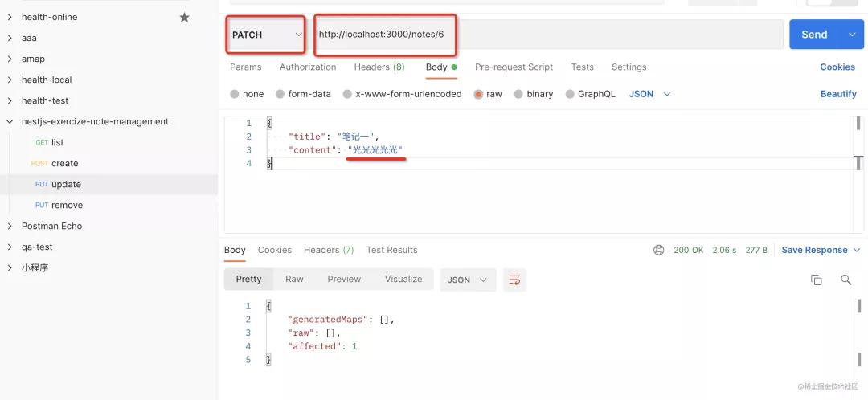Screen dimensions: 868x400
Task: Select the none body type radio
Action: [x=235, y=94]
